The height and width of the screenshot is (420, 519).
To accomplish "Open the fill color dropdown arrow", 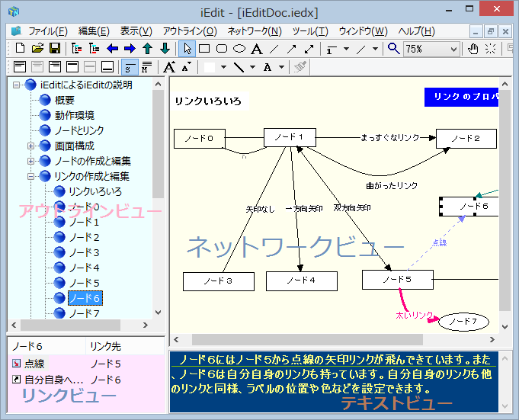I will 224,67.
